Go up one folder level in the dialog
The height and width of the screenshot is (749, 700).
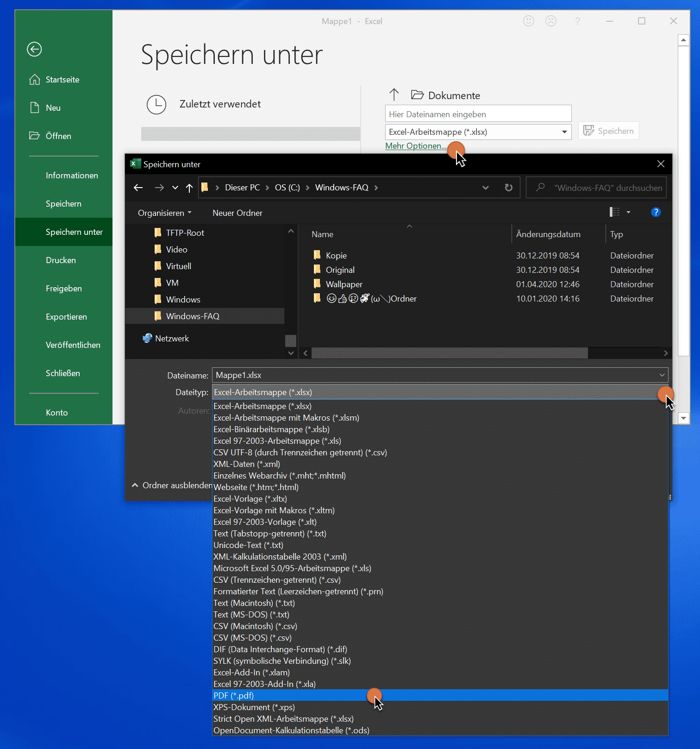189,188
